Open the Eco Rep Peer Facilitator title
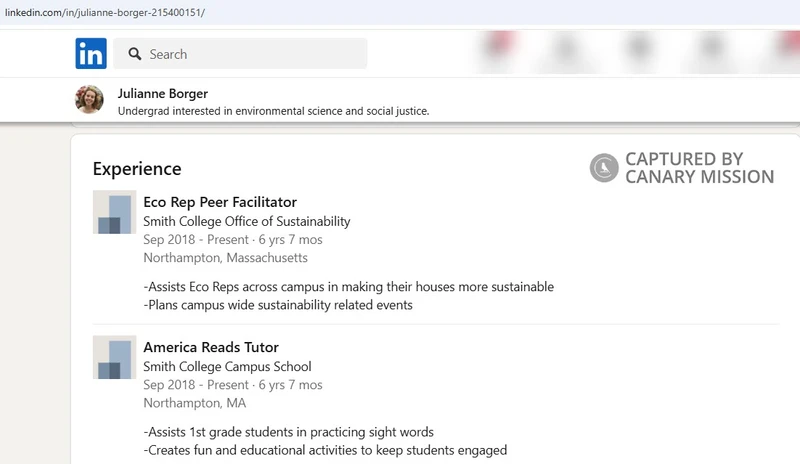Viewport: 800px width, 464px height. [x=220, y=202]
